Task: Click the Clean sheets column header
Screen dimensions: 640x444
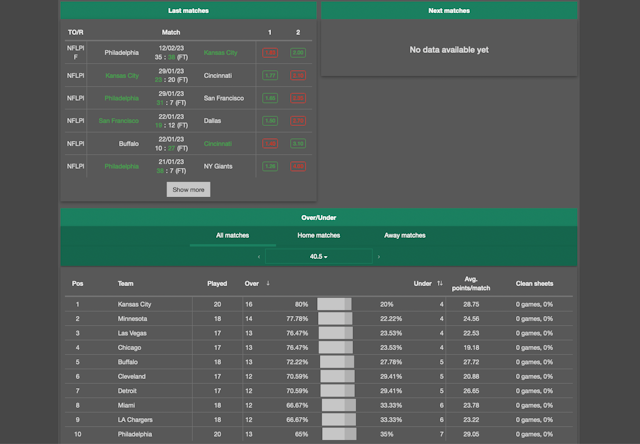Action: tap(534, 283)
